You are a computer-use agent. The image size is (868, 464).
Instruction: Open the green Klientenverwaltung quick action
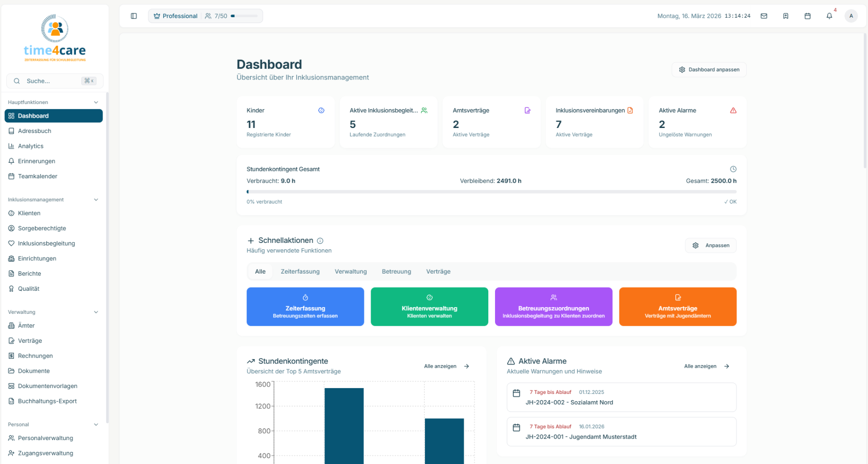[429, 307]
